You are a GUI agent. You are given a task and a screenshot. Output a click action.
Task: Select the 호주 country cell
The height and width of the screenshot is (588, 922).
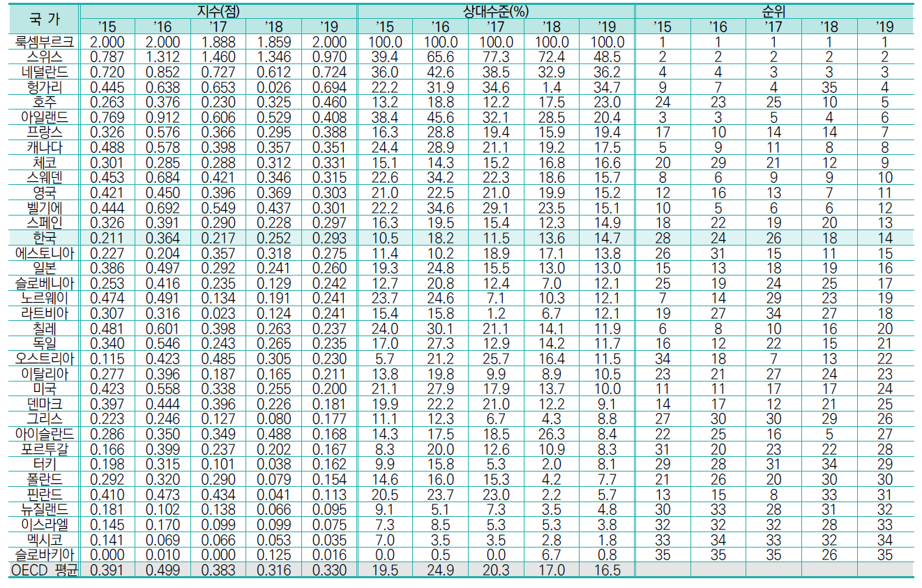43,102
